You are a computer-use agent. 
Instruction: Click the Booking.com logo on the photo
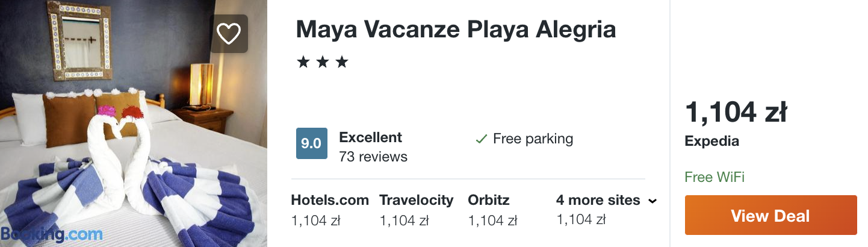click(x=52, y=234)
